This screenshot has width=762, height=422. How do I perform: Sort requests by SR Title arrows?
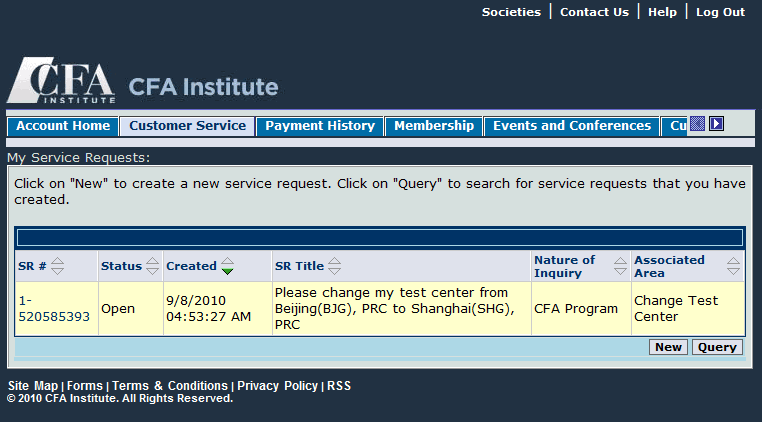[334, 266]
